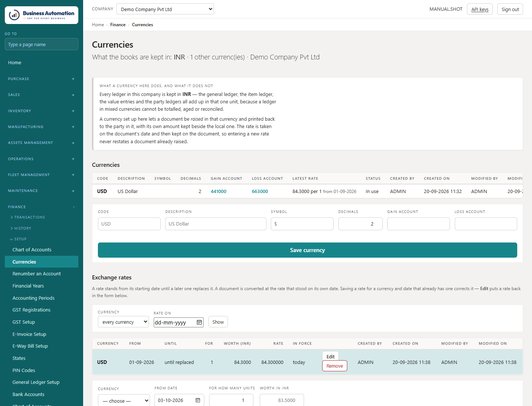Expand the Sales menu section

[x=41, y=95]
